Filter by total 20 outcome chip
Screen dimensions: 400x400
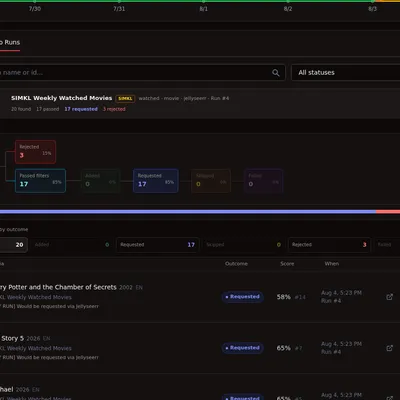(x=14, y=245)
